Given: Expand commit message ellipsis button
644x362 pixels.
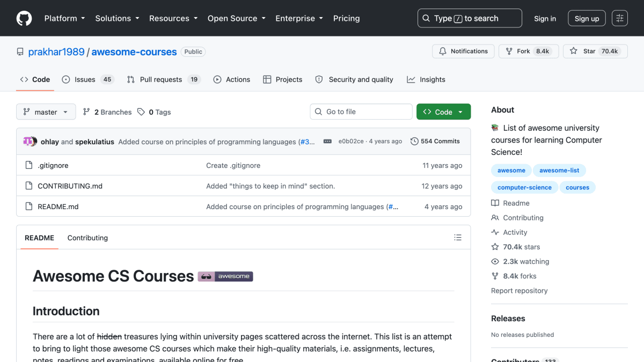Looking at the screenshot, I should click(x=327, y=142).
